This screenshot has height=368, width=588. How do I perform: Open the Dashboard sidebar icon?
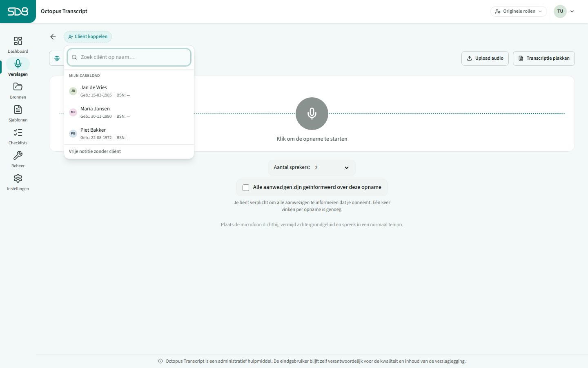18,41
